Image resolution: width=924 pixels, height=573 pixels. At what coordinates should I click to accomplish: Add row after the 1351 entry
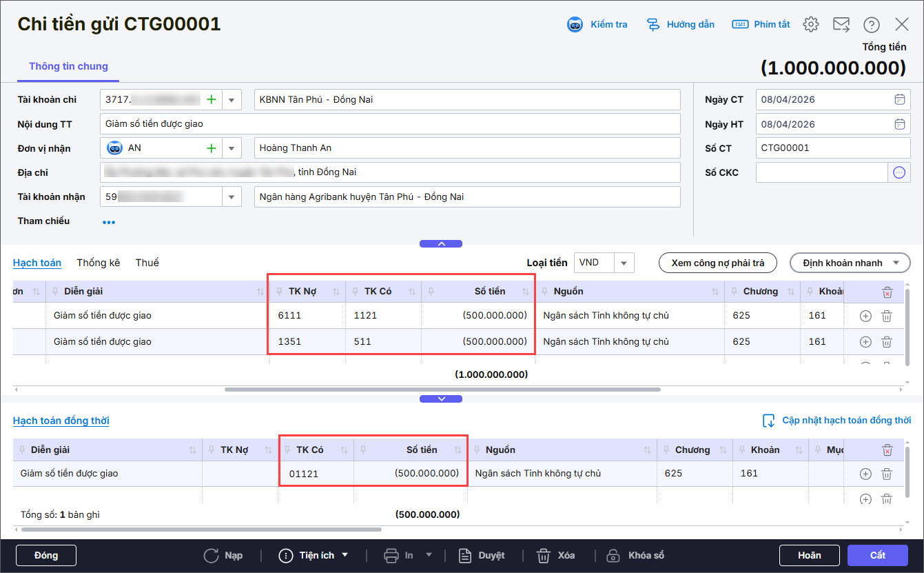[x=865, y=342]
